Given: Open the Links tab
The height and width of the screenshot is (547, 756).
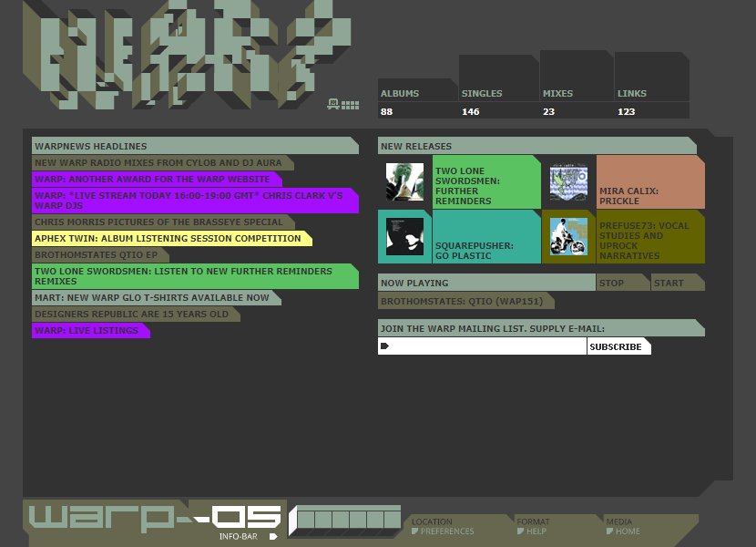Looking at the screenshot, I should point(651,77).
